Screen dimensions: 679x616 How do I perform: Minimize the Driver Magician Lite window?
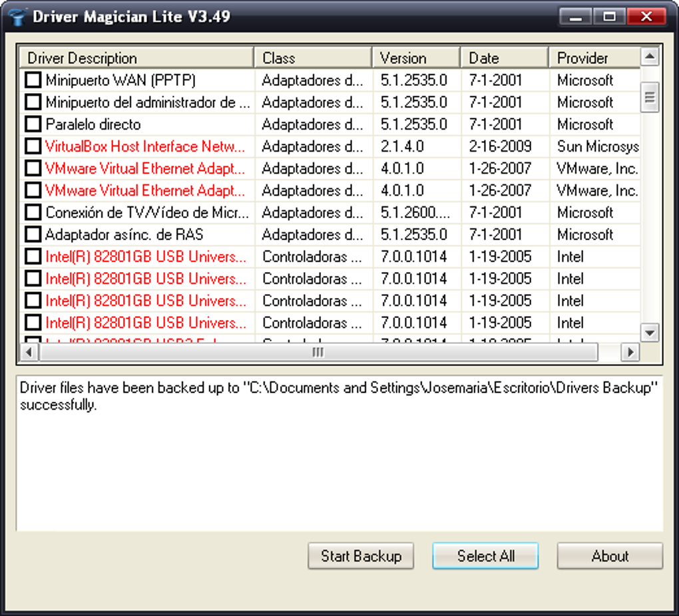point(576,17)
